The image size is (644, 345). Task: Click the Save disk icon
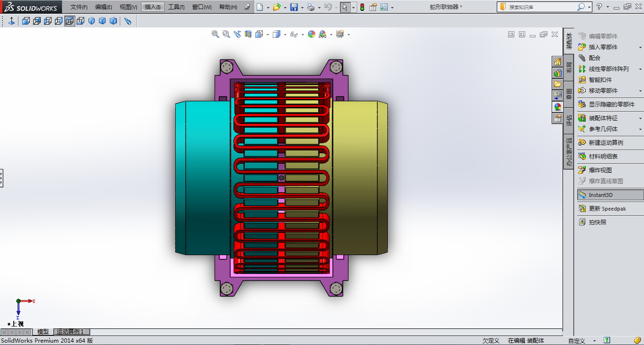[294, 7]
